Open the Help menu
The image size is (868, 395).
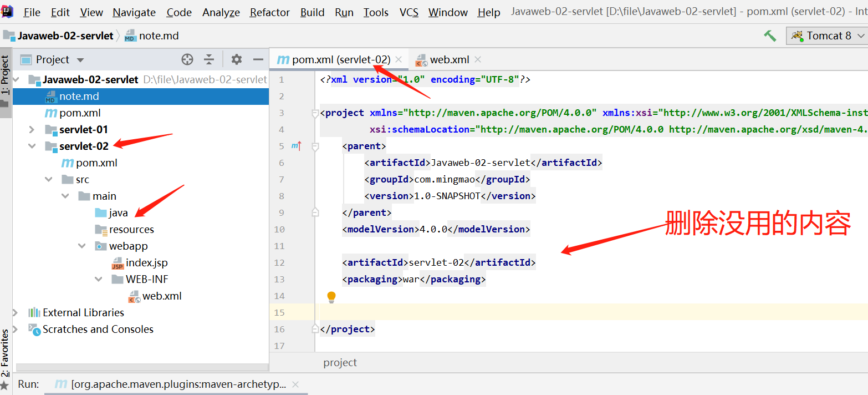(x=489, y=12)
